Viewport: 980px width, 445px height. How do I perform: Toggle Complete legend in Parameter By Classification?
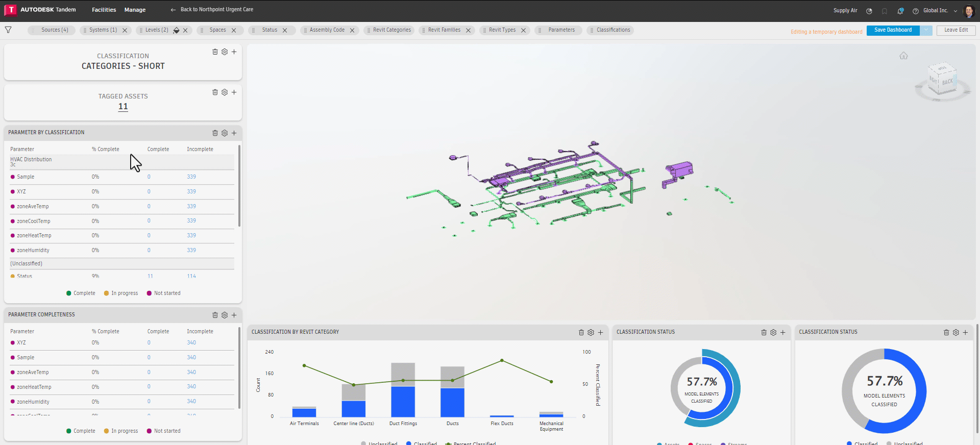[81, 293]
